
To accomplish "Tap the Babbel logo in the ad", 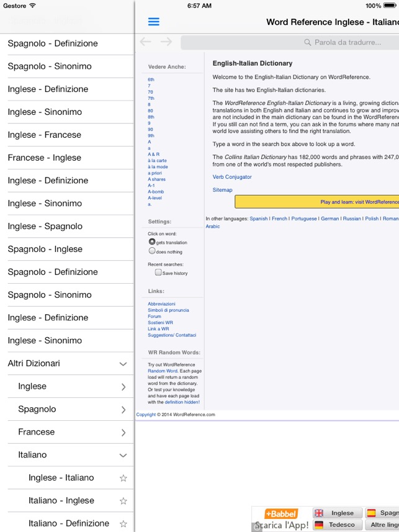I will pos(281,513).
